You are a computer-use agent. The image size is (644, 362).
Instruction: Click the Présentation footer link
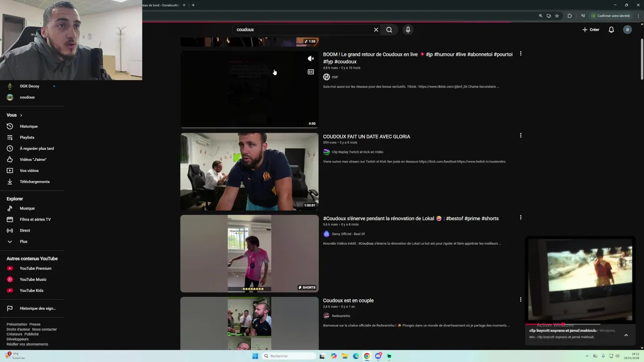[17, 324]
